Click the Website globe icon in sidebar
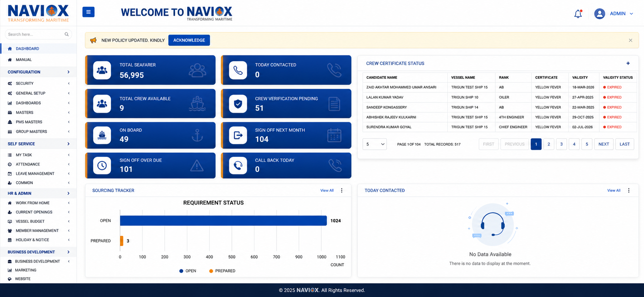 (10, 279)
